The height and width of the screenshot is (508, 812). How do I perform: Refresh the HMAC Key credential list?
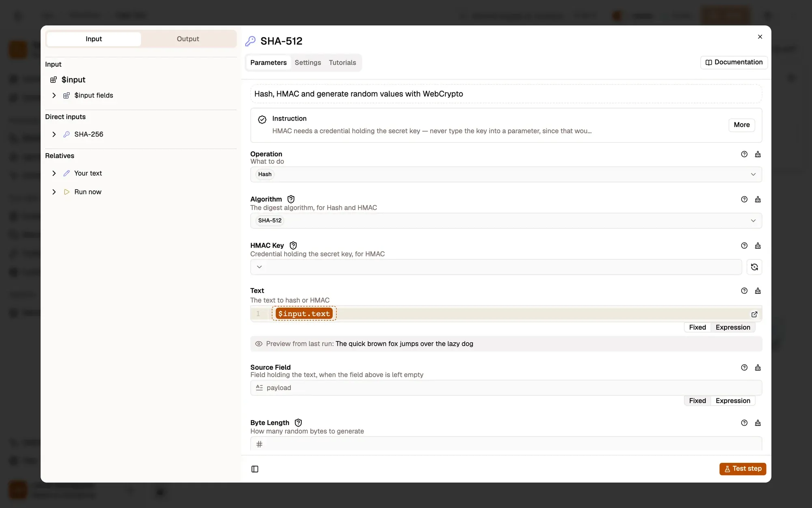pos(754,267)
